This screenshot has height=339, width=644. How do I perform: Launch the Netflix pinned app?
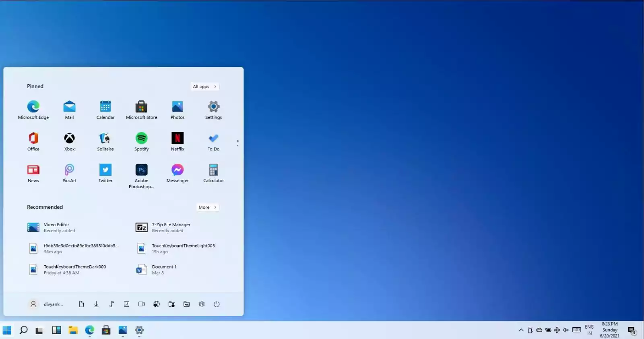click(x=178, y=141)
